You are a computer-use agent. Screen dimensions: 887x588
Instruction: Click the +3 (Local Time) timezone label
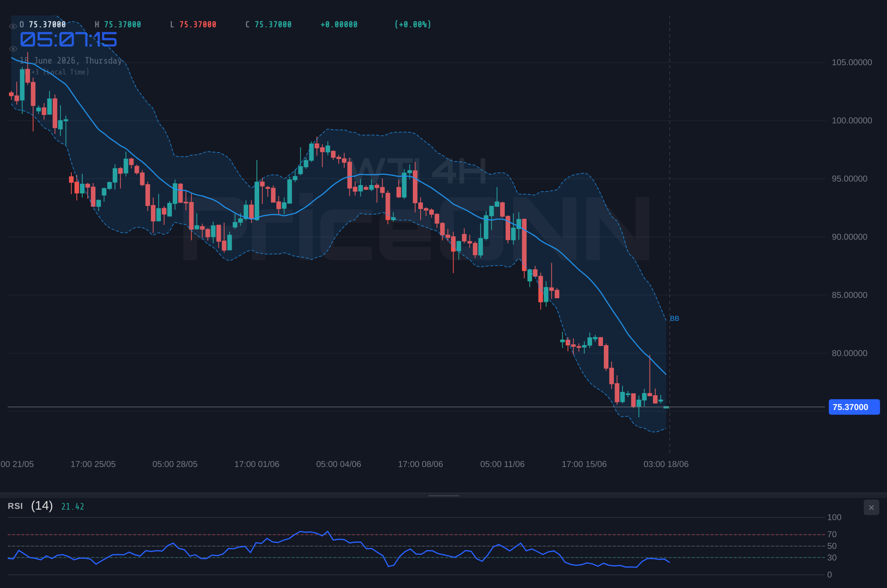[x=60, y=72]
